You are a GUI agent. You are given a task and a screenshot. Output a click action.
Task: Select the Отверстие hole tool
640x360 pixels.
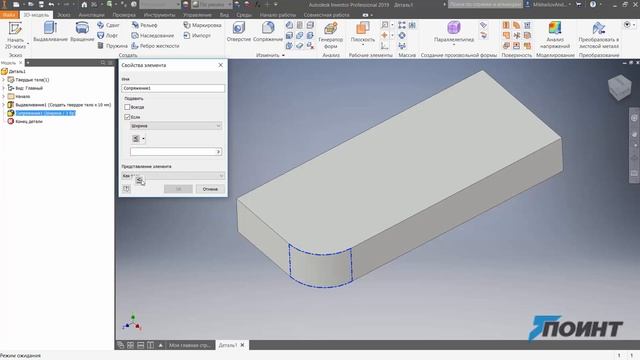[x=239, y=32]
